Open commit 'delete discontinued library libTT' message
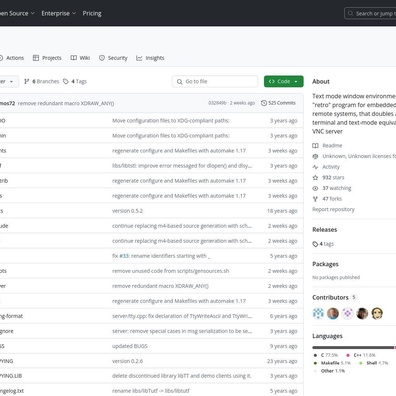The image size is (396, 396). pyautogui.click(x=182, y=376)
